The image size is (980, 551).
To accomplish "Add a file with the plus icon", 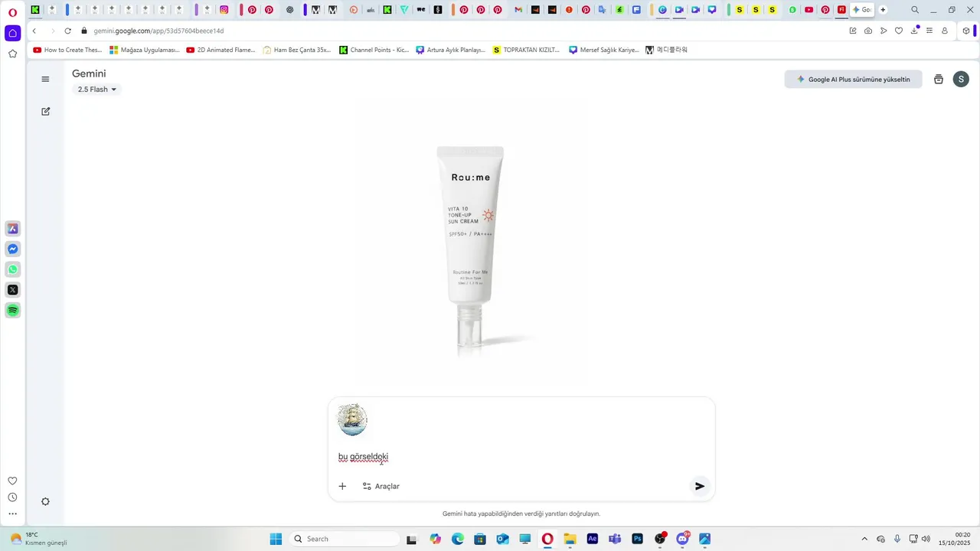I will click(x=342, y=486).
